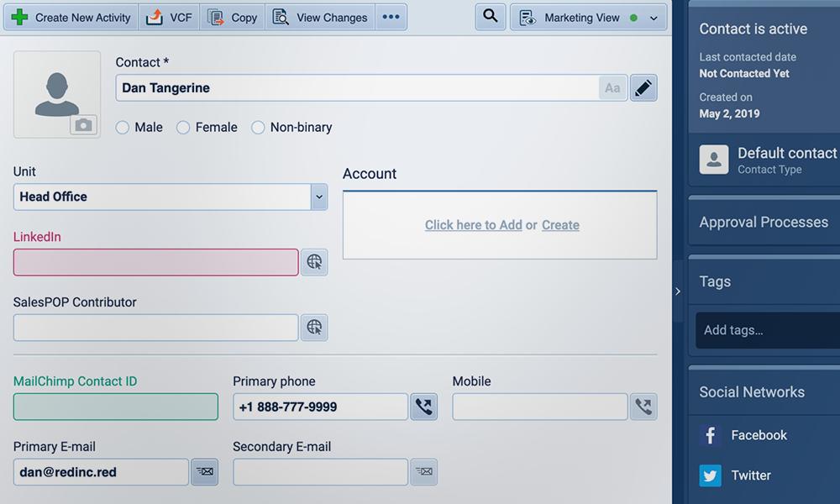840x504 pixels.
Task: Collapse the right sidebar panel arrow
Action: tap(678, 291)
